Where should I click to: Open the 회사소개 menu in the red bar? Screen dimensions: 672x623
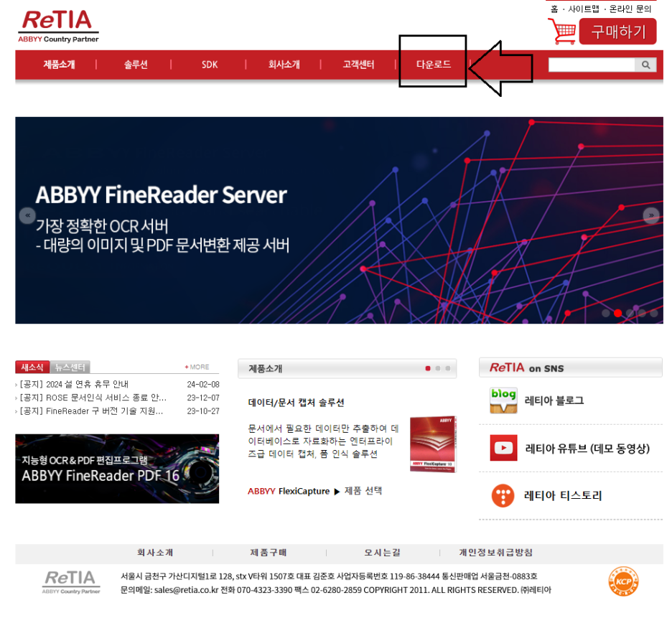pyautogui.click(x=284, y=65)
